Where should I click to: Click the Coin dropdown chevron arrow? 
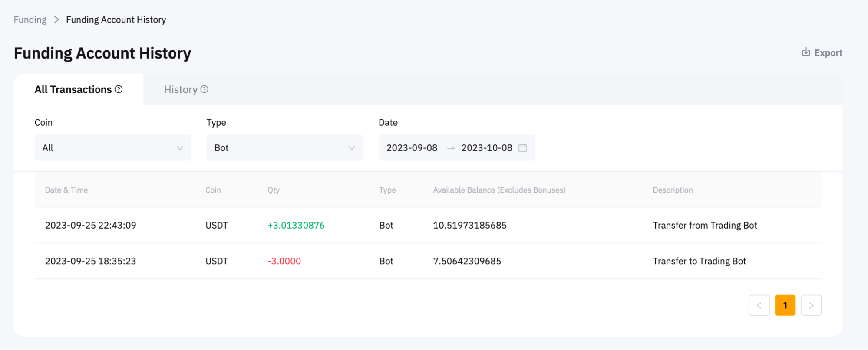[180, 148]
